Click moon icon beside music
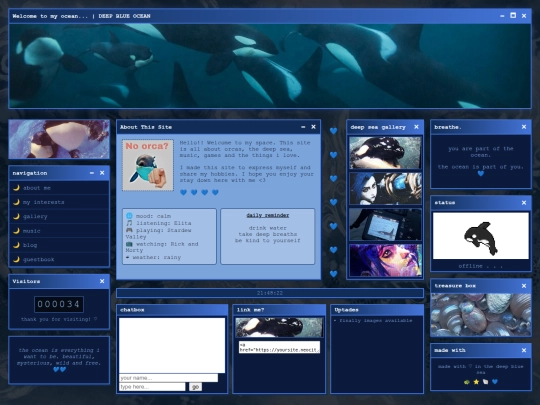540x405 pixels. (x=16, y=231)
